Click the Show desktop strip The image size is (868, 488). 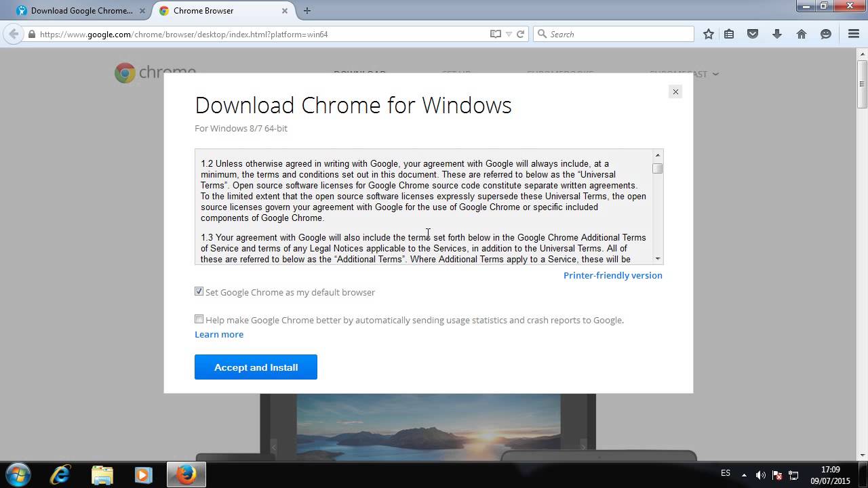click(863, 474)
